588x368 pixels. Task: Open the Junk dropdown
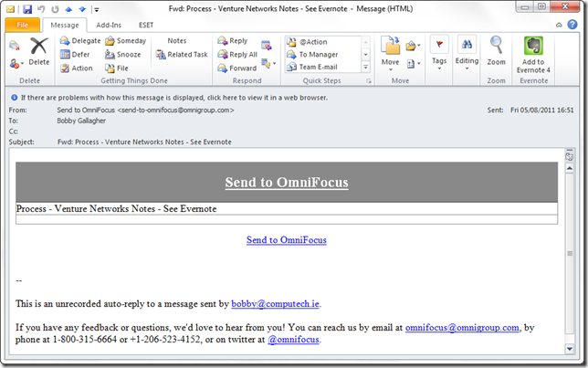tap(16, 64)
